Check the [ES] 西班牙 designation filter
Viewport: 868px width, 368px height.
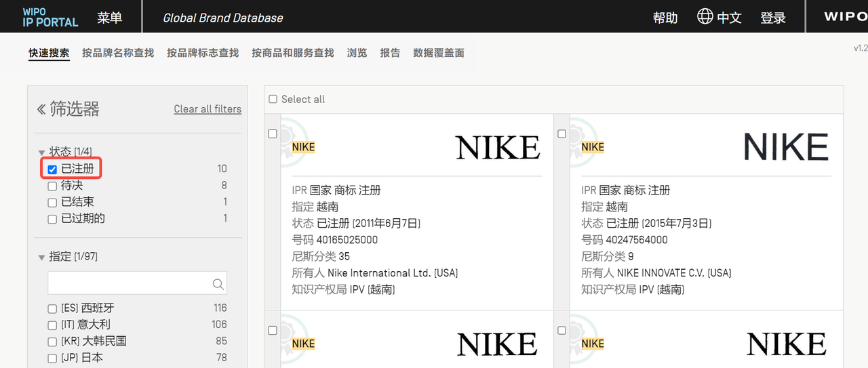[52, 308]
